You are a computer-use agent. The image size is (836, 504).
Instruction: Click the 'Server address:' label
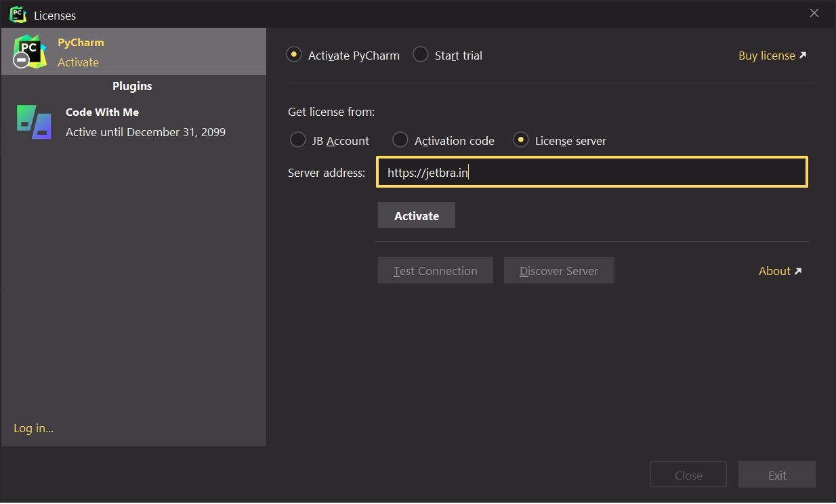click(327, 173)
